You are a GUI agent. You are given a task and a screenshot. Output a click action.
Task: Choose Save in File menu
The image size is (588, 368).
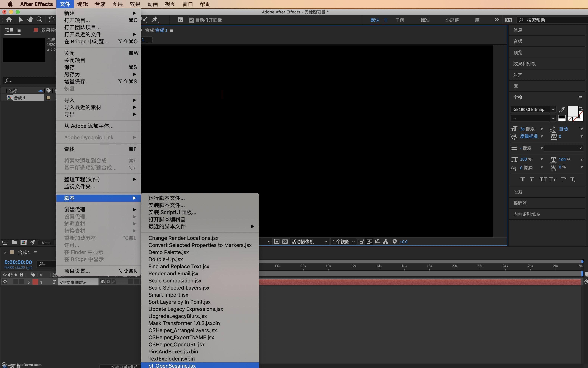(x=98, y=67)
